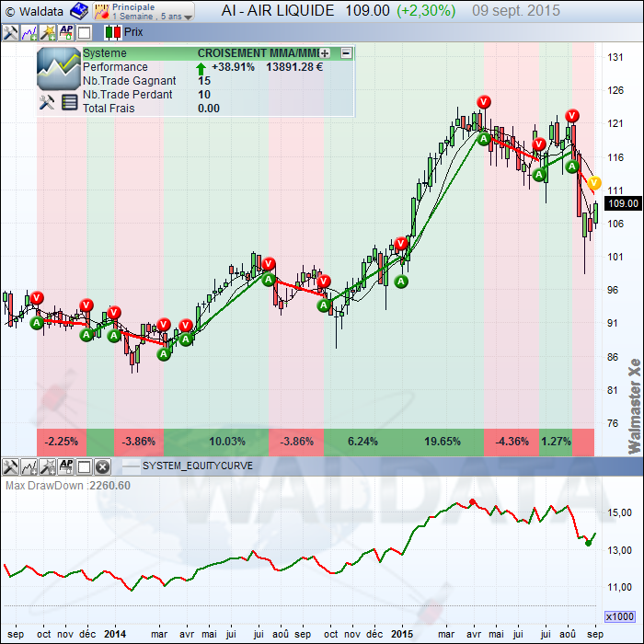Click the AP icon in equity curve toolbar
This screenshot has height=644, width=644.
66,466
